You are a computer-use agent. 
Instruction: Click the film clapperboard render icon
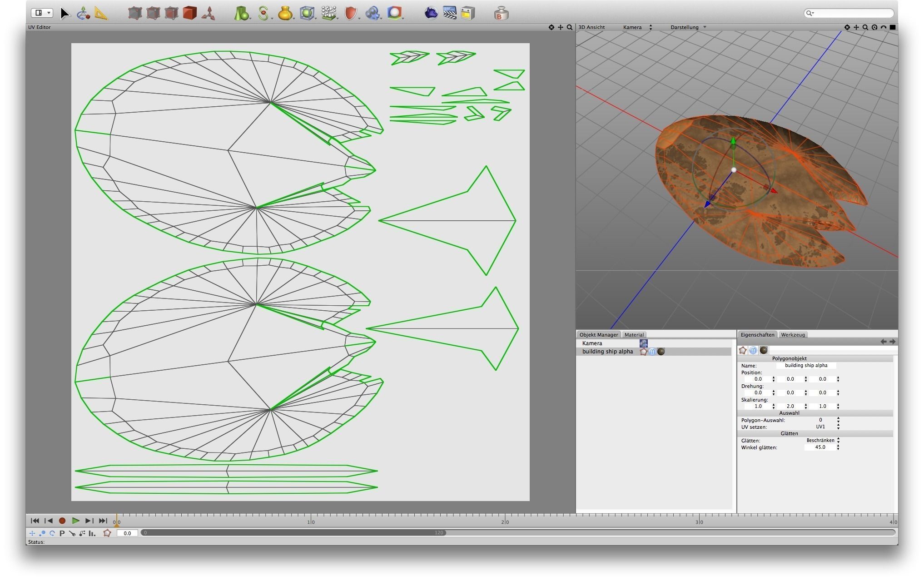point(449,13)
